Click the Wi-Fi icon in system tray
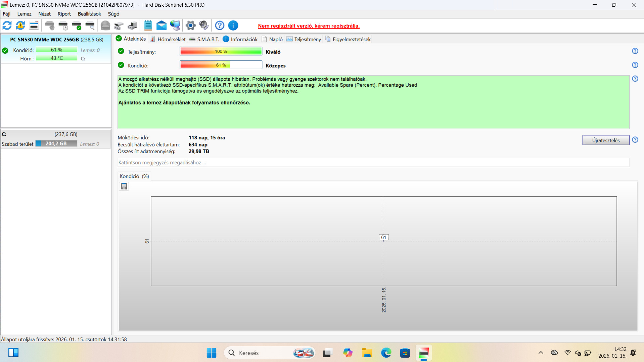Viewport: 644px width, 362px height. (567, 353)
